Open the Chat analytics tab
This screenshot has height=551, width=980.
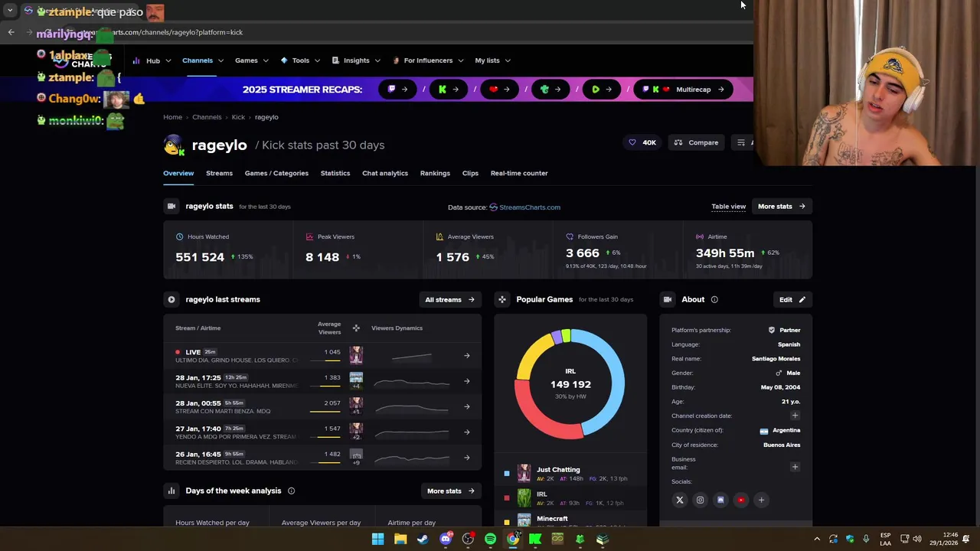(x=385, y=173)
